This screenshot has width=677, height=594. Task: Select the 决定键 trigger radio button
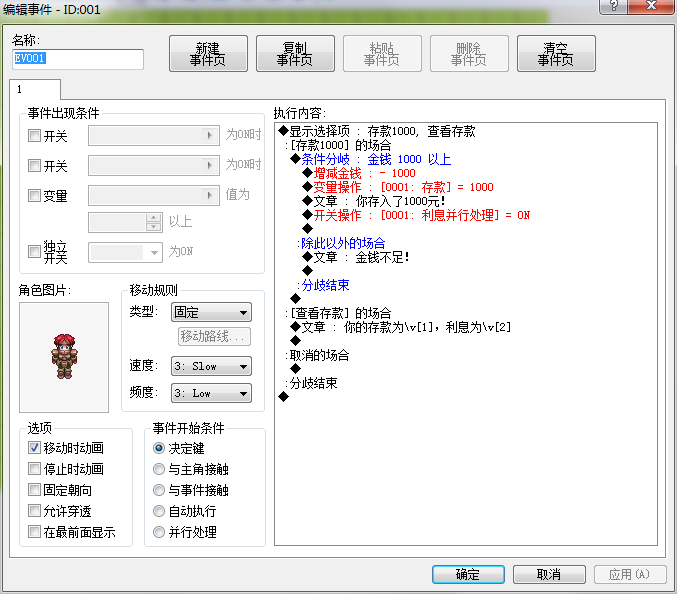159,448
